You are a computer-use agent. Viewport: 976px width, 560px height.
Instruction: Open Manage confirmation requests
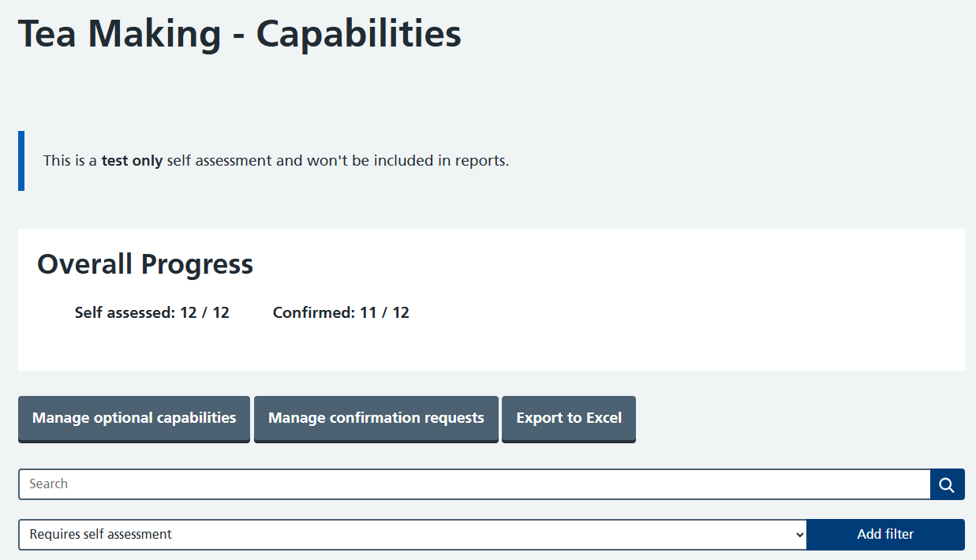click(x=376, y=418)
